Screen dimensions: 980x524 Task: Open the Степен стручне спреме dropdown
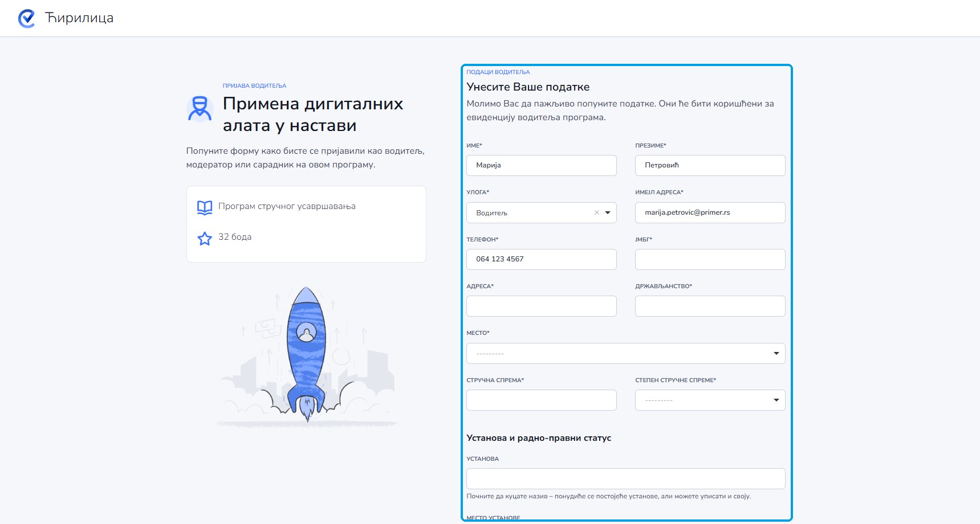click(x=710, y=400)
